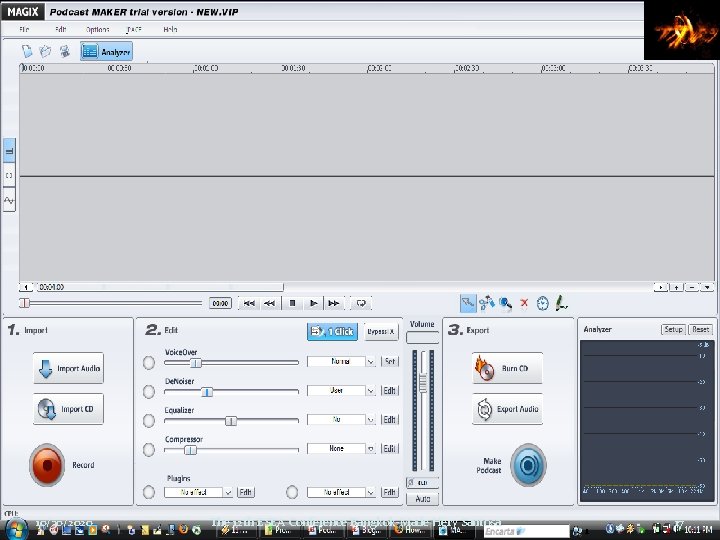Select the green pencil draw tool
The width and height of the screenshot is (720, 540).
[x=561, y=303]
